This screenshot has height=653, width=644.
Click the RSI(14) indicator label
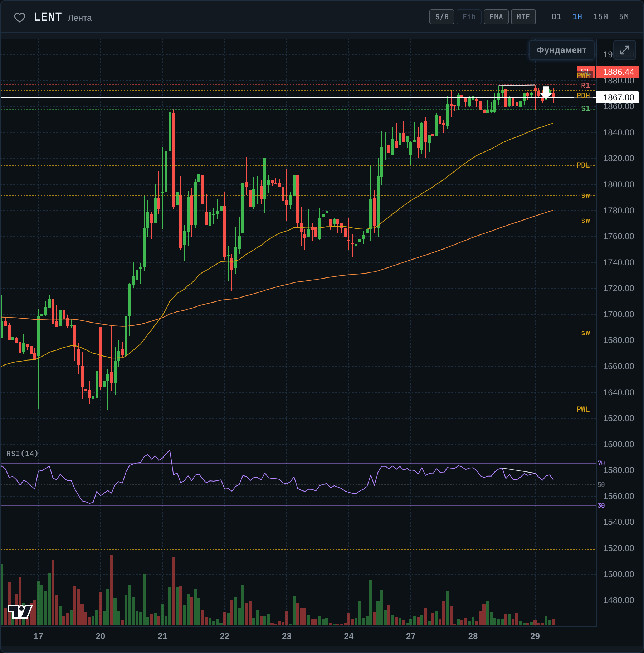(22, 454)
